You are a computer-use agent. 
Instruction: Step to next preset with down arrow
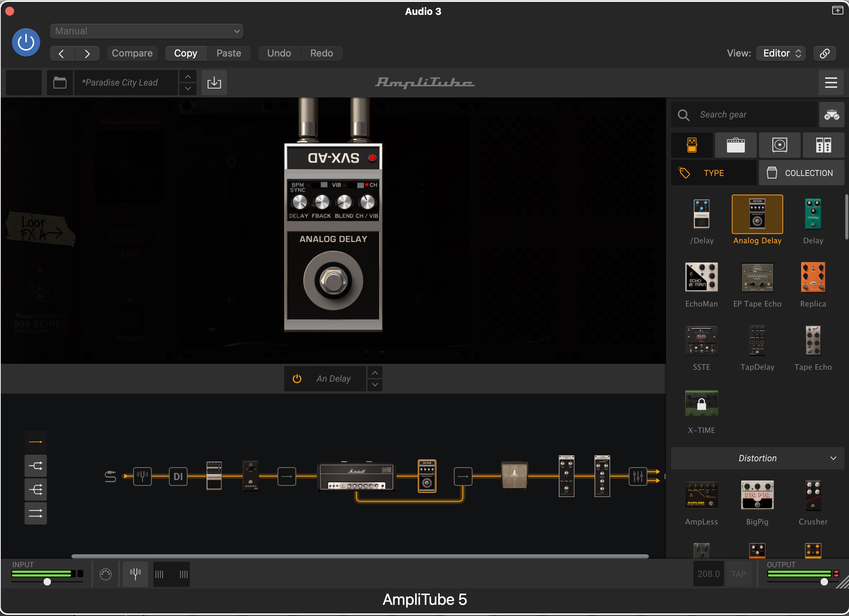pos(188,89)
